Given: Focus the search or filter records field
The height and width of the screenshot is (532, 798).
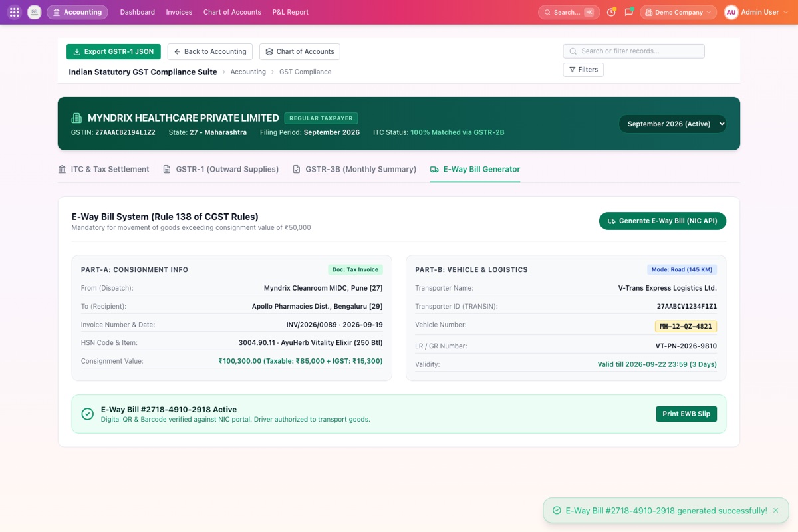Looking at the screenshot, I should click(634, 51).
